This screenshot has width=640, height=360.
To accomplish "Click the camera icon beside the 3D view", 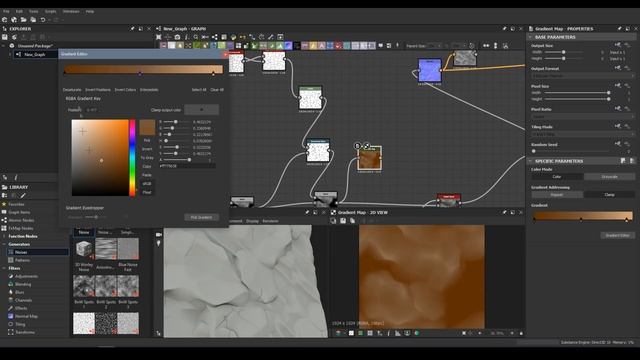I will tap(159, 235).
